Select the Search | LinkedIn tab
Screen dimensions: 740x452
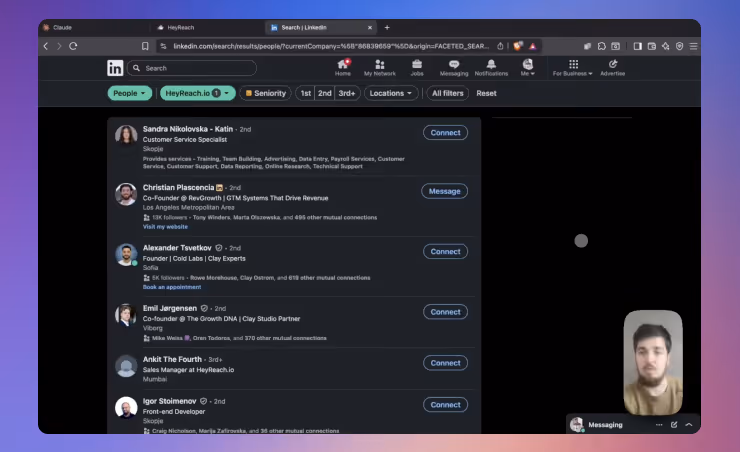321,27
